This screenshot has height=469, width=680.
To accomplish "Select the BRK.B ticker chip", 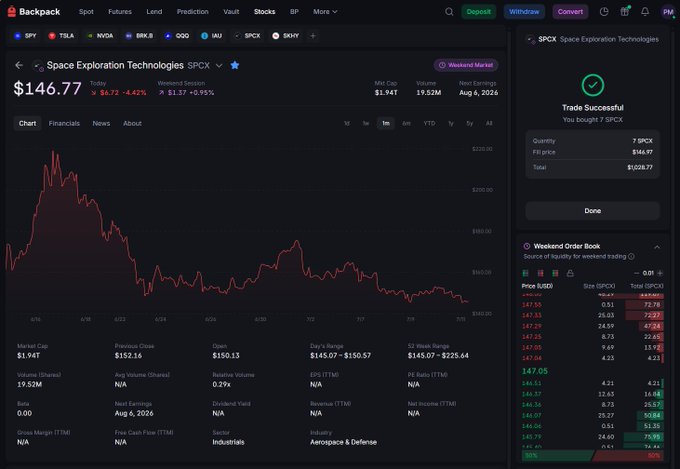I will click(139, 36).
